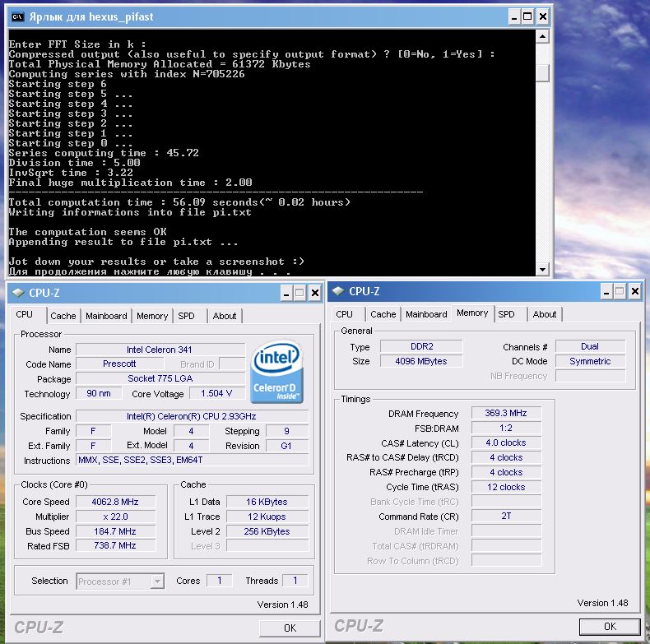Click OK in the right CPU-Z window

click(610, 626)
